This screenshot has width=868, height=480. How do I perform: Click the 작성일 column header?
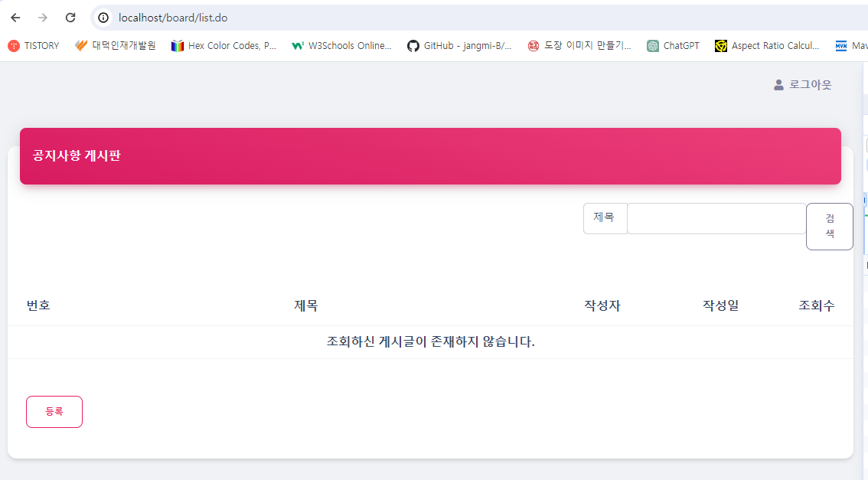pyautogui.click(x=721, y=305)
